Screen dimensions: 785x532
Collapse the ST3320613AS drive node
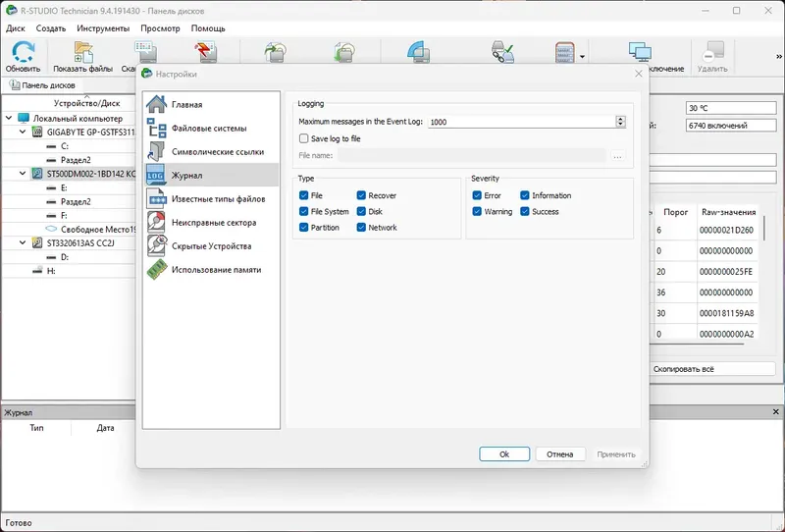coord(23,243)
